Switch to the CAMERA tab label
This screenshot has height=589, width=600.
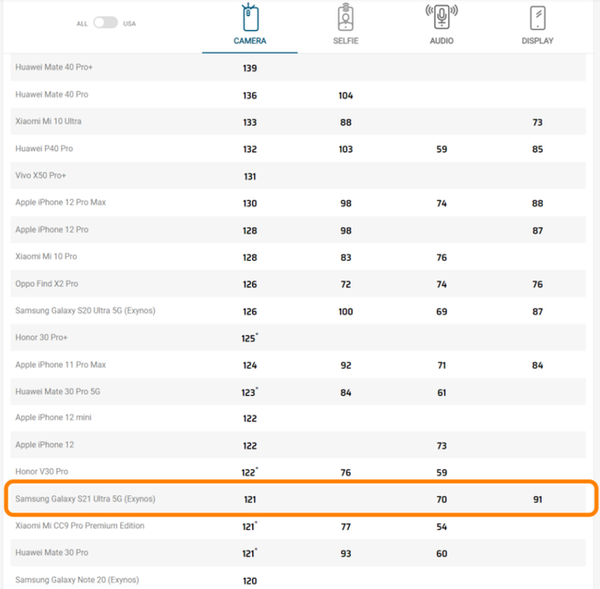click(x=250, y=41)
